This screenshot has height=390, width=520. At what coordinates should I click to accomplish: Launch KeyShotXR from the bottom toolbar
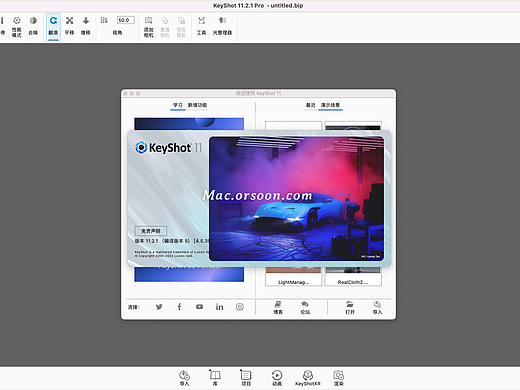tap(308, 378)
